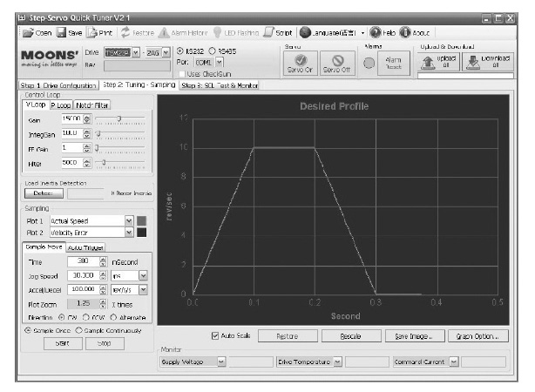This screenshot has height=392, width=535.
Task: Click the Open toolbar icon
Action: [28, 33]
